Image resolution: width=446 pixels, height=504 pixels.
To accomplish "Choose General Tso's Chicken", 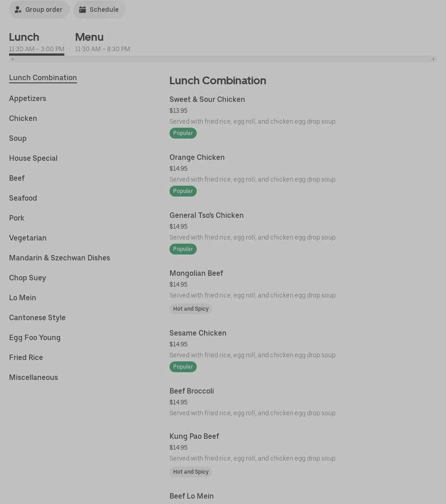I will click(207, 215).
